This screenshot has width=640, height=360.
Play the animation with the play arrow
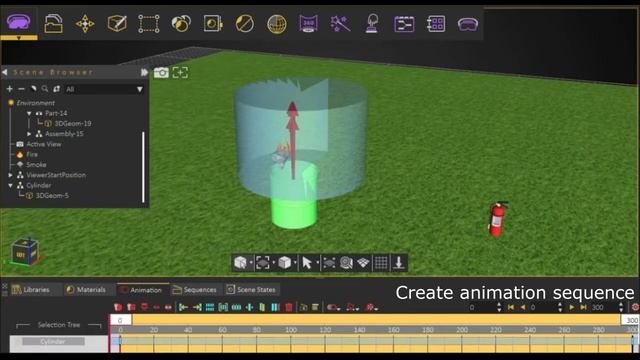(572, 307)
